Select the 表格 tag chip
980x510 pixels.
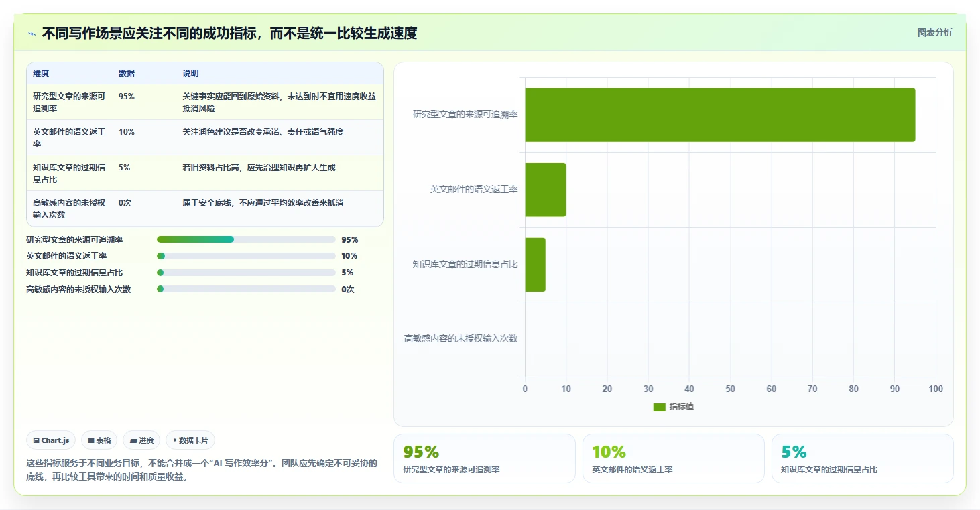tap(99, 440)
